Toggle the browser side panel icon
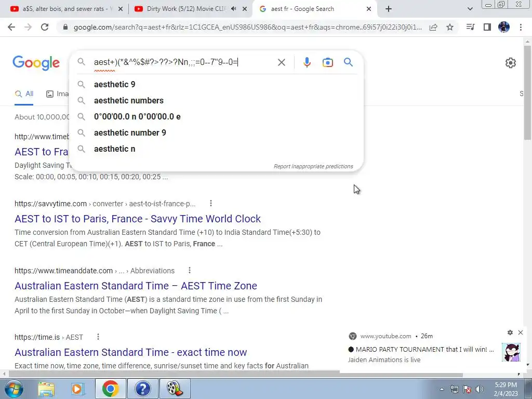The height and width of the screenshot is (399, 532). click(487, 27)
